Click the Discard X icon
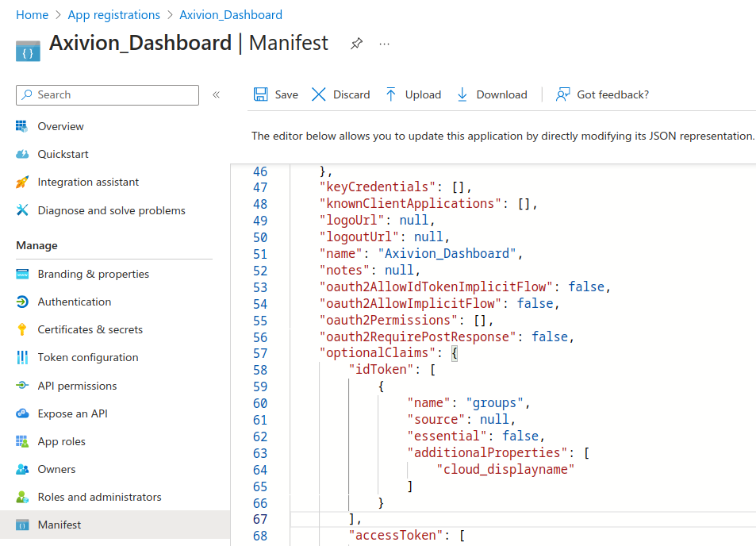 click(318, 94)
